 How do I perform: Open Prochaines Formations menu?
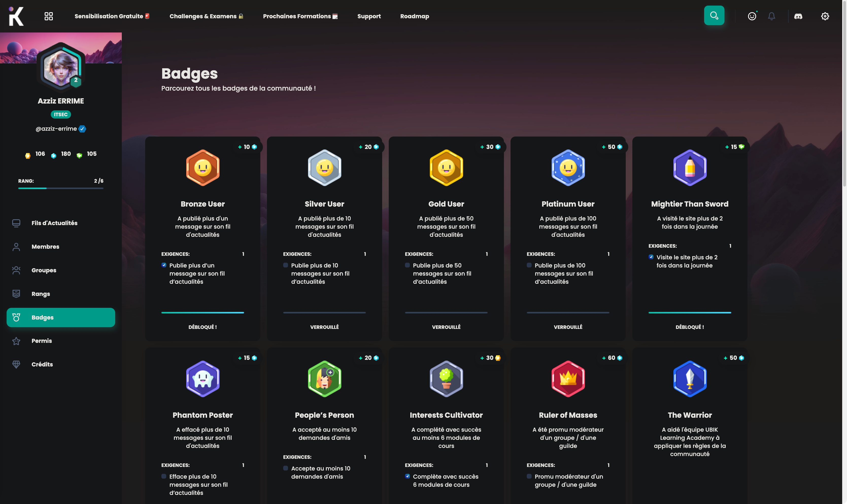tap(300, 16)
